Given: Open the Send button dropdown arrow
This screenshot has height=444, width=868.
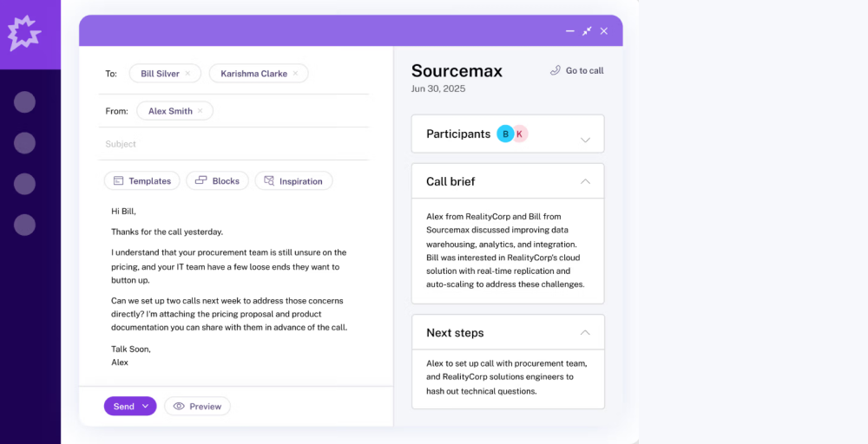Looking at the screenshot, I should pyautogui.click(x=145, y=407).
